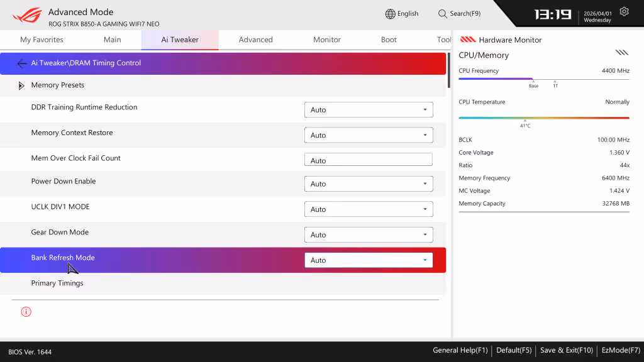
Task: Click the back arrow in DRAM Timing Control
Action: click(22, 63)
